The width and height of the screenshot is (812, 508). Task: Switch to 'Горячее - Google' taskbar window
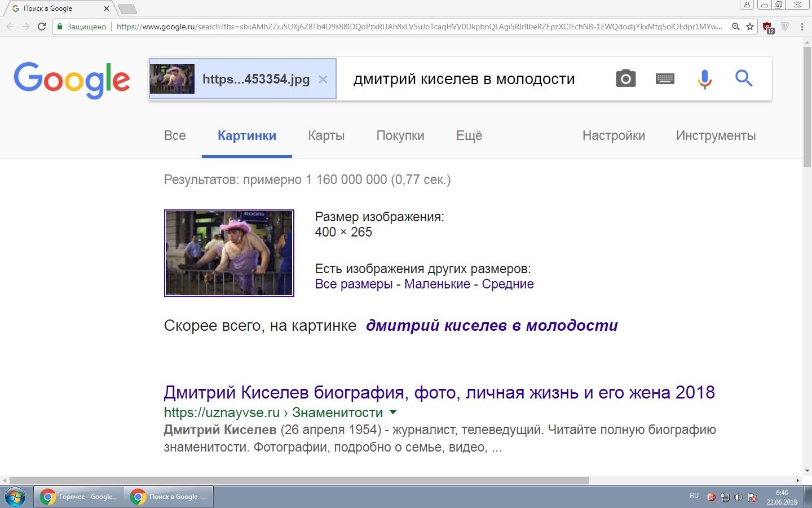click(79, 497)
